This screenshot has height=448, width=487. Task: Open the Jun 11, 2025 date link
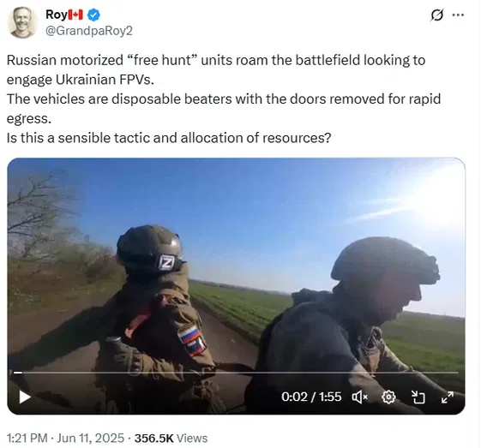(x=91, y=438)
